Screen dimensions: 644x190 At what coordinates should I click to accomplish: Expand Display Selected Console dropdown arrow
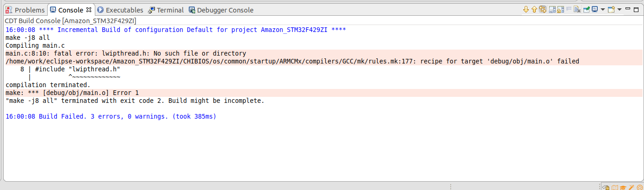(x=603, y=10)
